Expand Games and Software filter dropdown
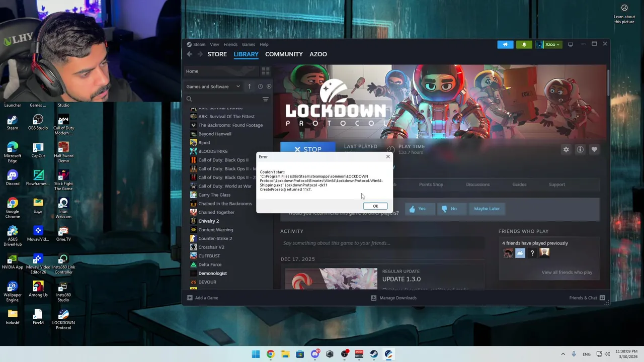Image resolution: width=644 pixels, height=362 pixels. [213, 86]
